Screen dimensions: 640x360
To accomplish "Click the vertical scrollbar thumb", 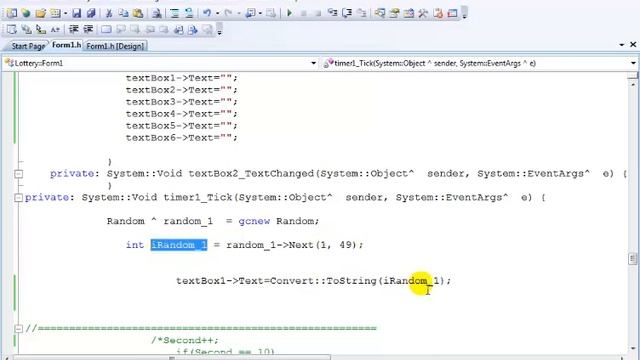I will tap(633, 259).
